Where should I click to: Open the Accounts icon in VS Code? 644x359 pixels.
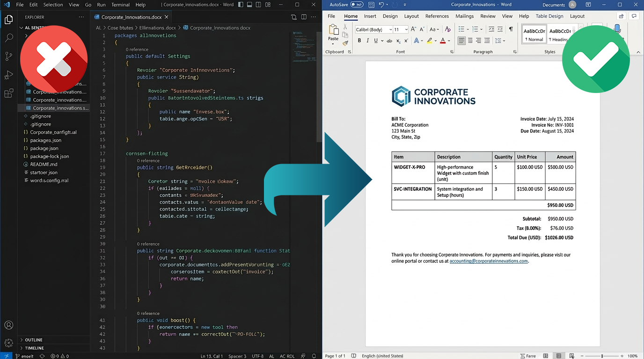[x=8, y=325]
